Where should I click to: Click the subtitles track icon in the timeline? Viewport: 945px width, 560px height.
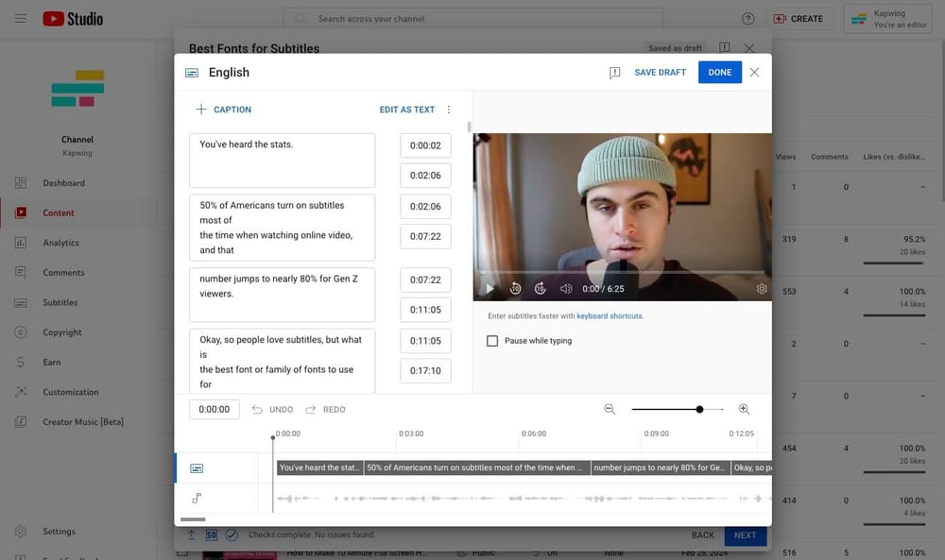point(196,467)
